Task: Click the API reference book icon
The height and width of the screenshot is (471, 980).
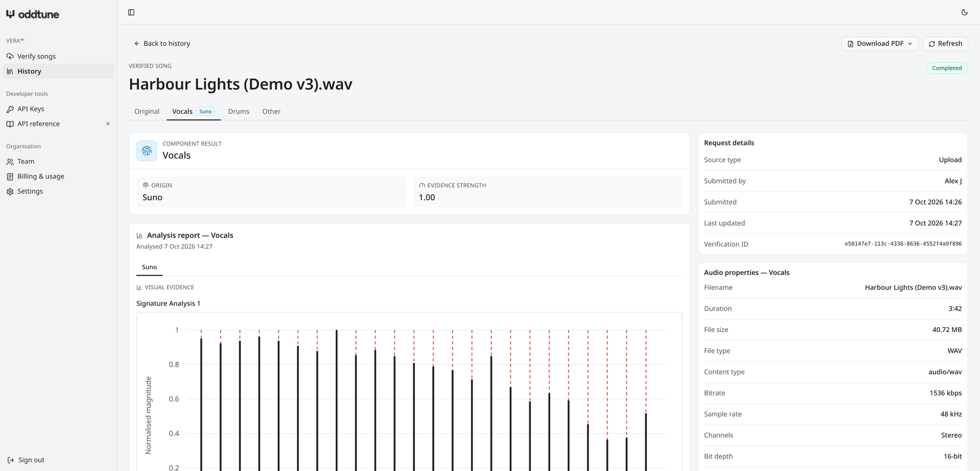Action: 10,124
